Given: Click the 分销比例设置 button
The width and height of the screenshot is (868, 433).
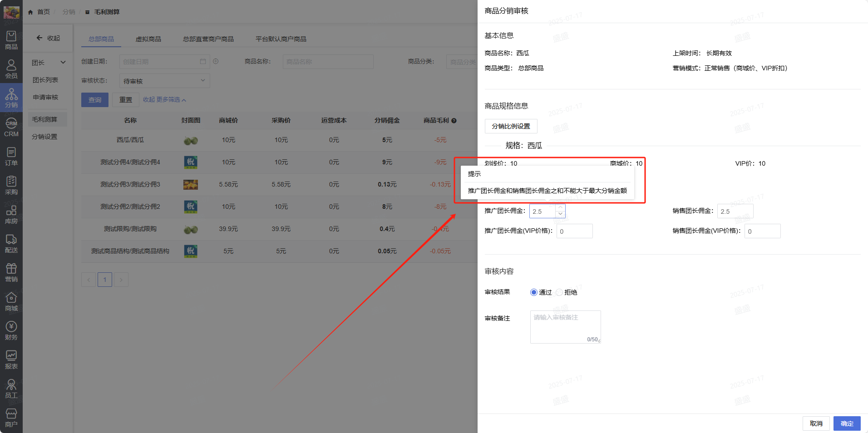Looking at the screenshot, I should pyautogui.click(x=511, y=126).
